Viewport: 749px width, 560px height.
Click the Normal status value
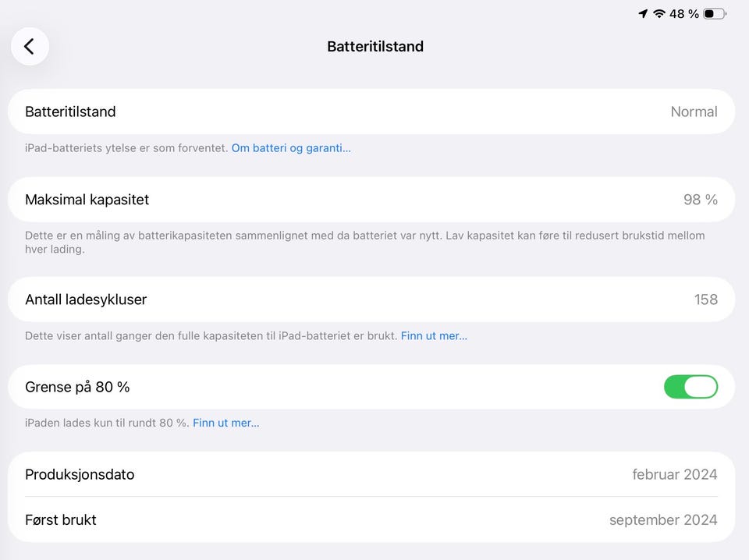694,112
